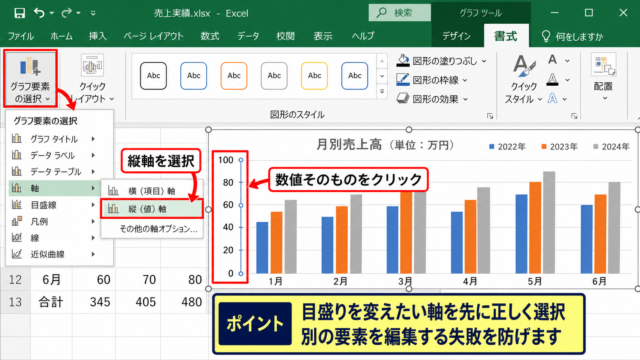This screenshot has width=640, height=360.
Task: Click the 図形の枠線 pen icon
Action: point(403,80)
